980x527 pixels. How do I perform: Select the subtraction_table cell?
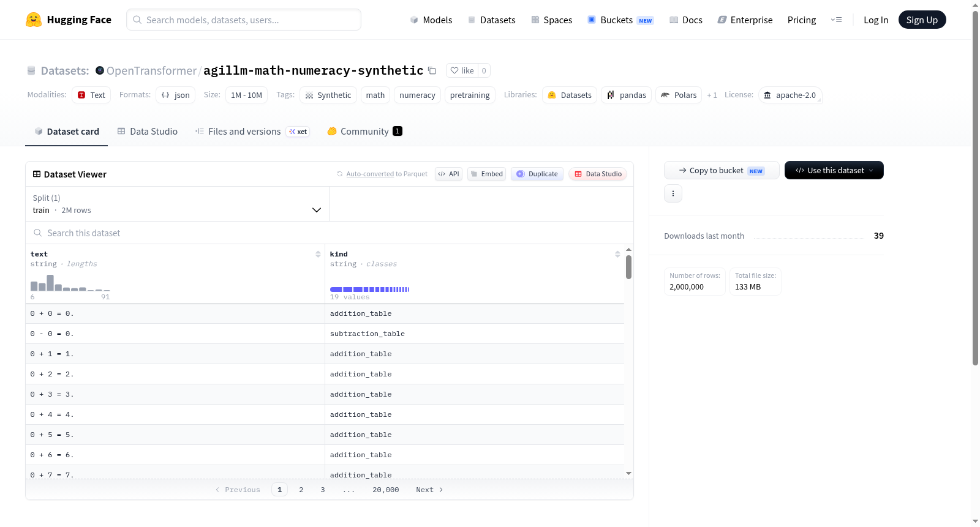point(475,334)
